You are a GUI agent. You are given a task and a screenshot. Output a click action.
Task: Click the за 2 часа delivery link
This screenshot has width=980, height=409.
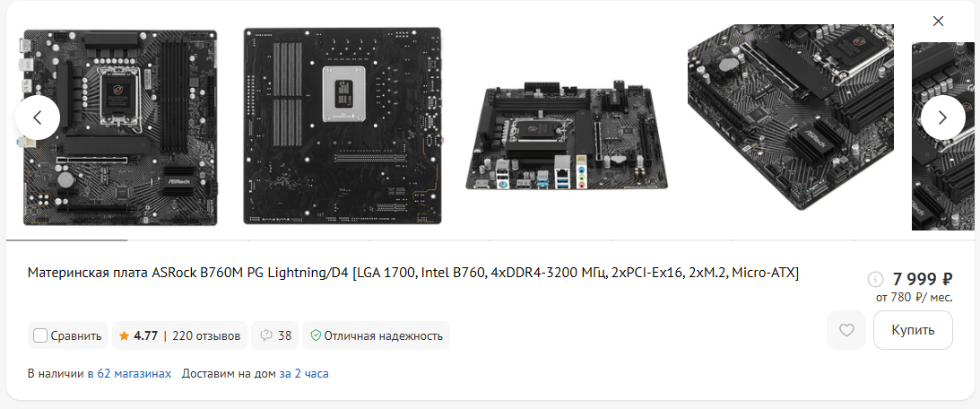point(304,374)
